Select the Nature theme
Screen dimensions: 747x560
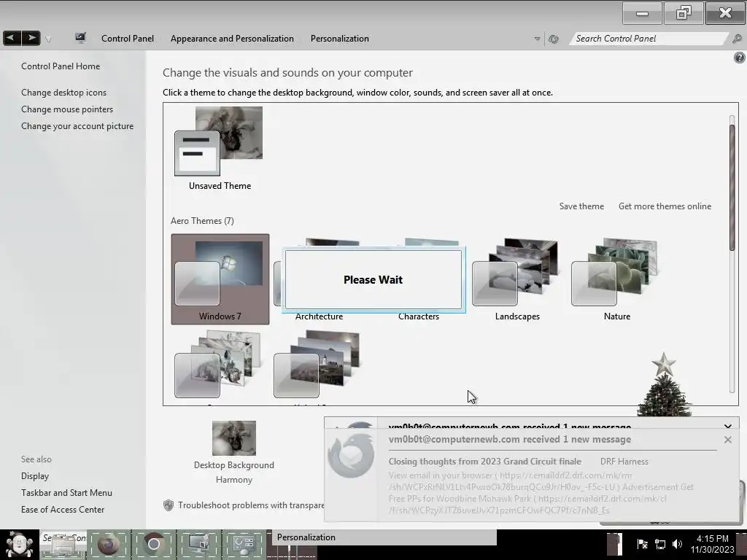click(616, 279)
